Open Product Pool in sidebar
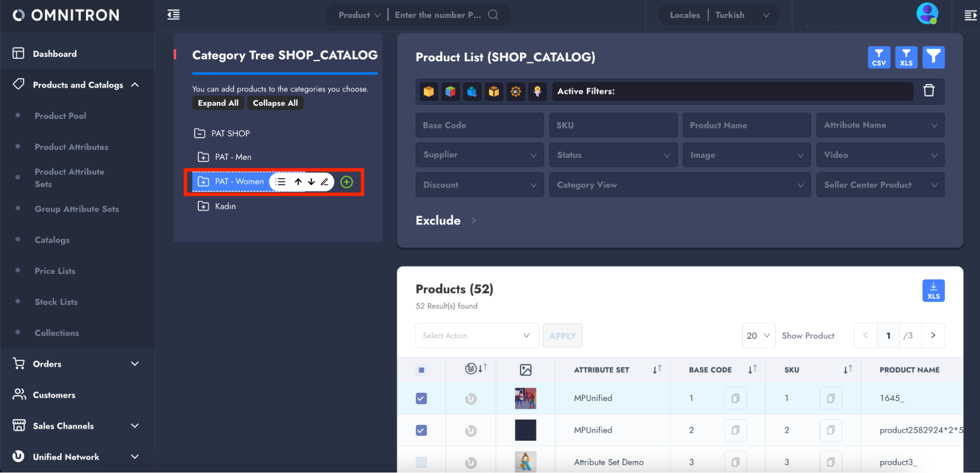The height and width of the screenshot is (473, 980). [x=60, y=116]
